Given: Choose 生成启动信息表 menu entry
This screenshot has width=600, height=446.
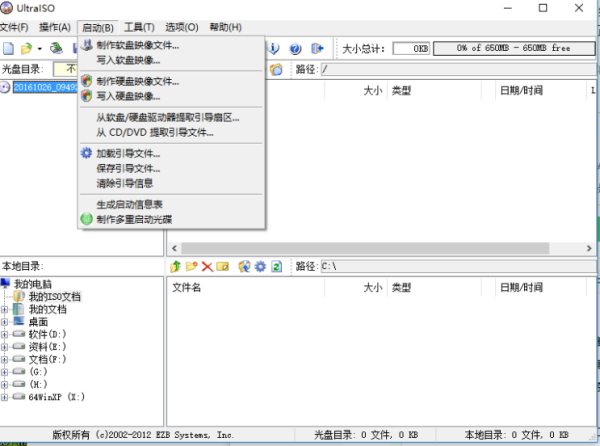Looking at the screenshot, I should point(171,204).
